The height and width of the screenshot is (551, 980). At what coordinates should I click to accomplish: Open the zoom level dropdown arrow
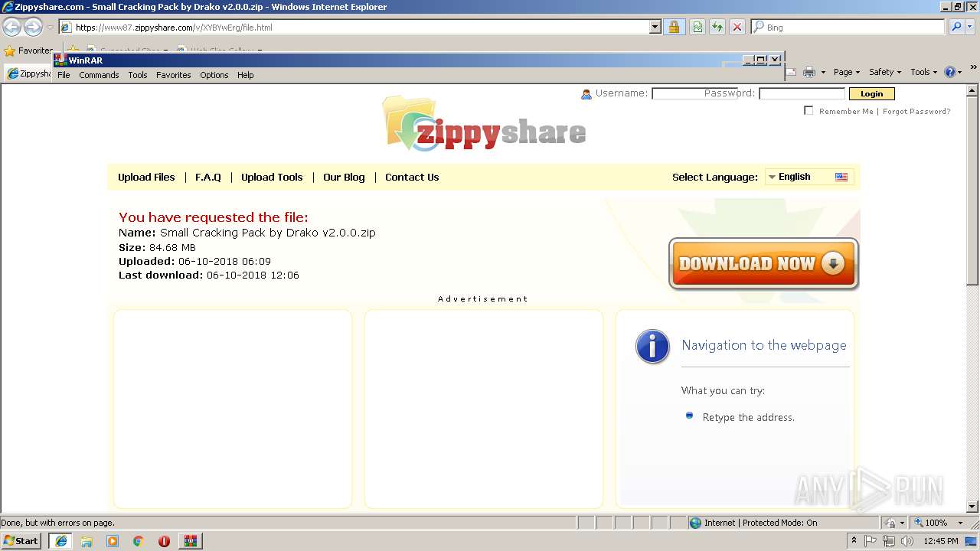point(960,523)
